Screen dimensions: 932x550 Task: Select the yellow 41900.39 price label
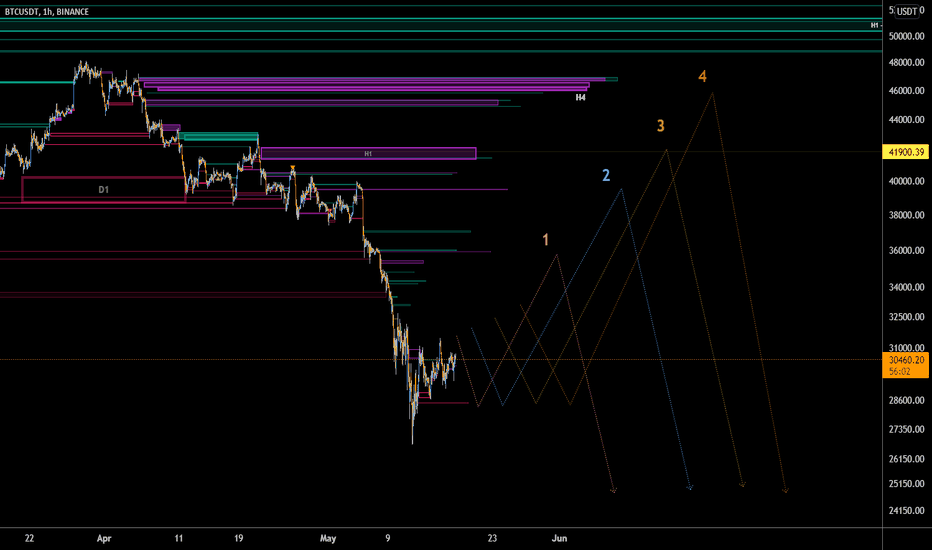[x=906, y=152]
